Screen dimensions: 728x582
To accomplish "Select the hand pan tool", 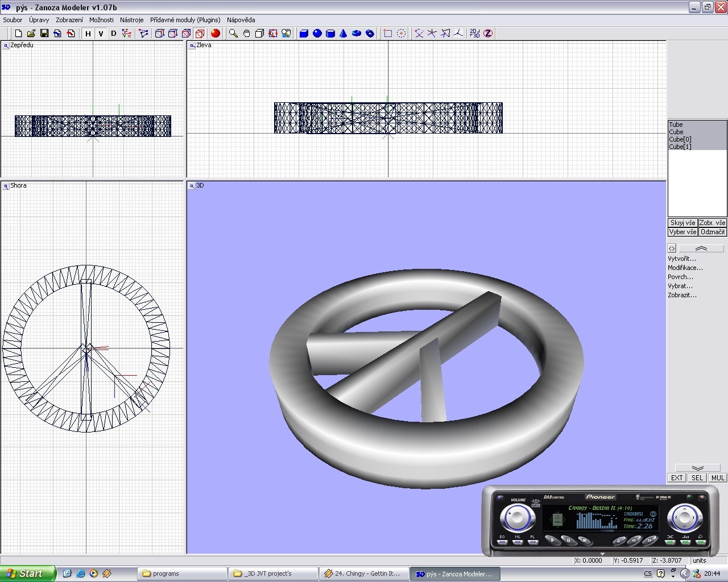I will pos(246,34).
